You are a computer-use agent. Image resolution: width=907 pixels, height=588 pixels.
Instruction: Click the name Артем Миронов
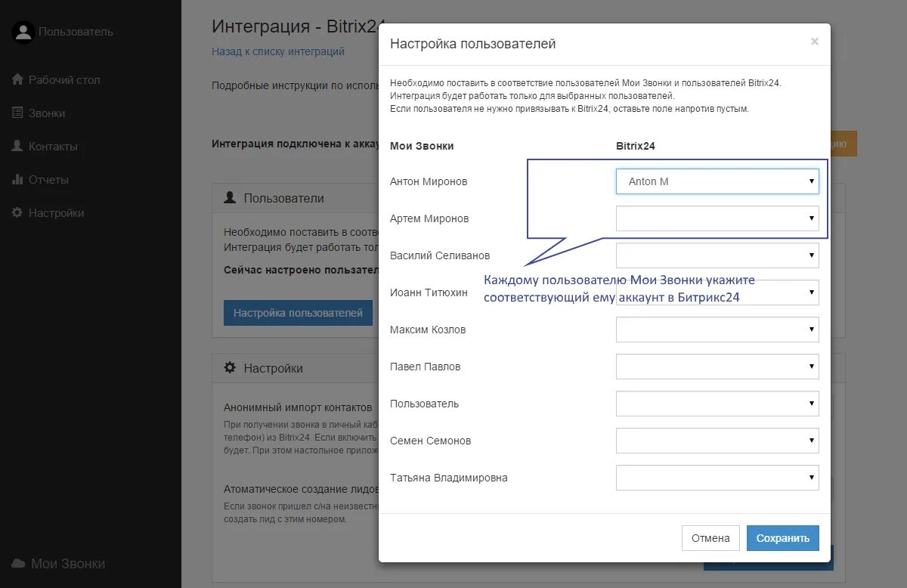point(429,218)
